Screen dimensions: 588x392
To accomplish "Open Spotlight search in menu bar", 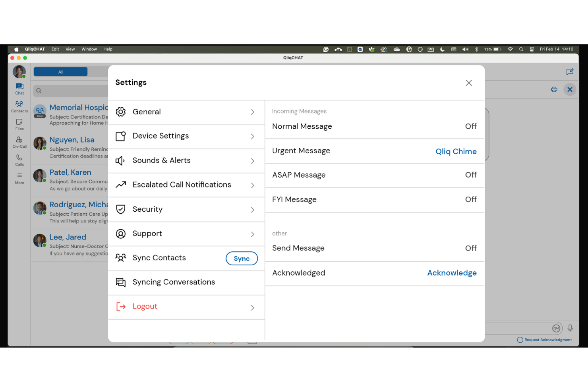I will coord(521,49).
